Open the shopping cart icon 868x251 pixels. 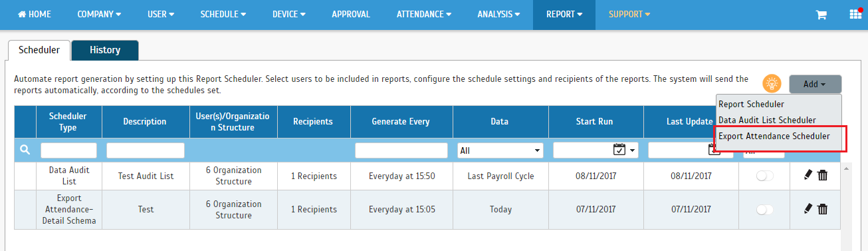click(821, 15)
